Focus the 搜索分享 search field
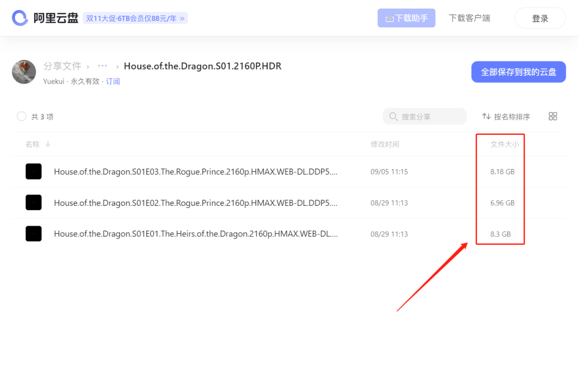The width and height of the screenshot is (578, 392). [x=424, y=117]
